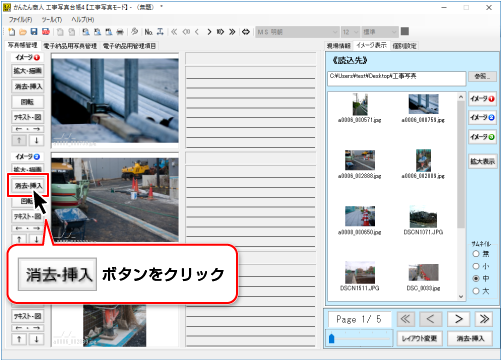Screen dimensions: 501x360
Task: Jump to last page with toolbar double-right arrow
Action: [232, 32]
